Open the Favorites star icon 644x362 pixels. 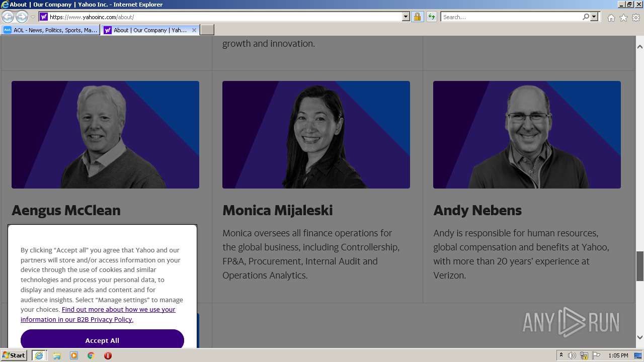(x=623, y=18)
